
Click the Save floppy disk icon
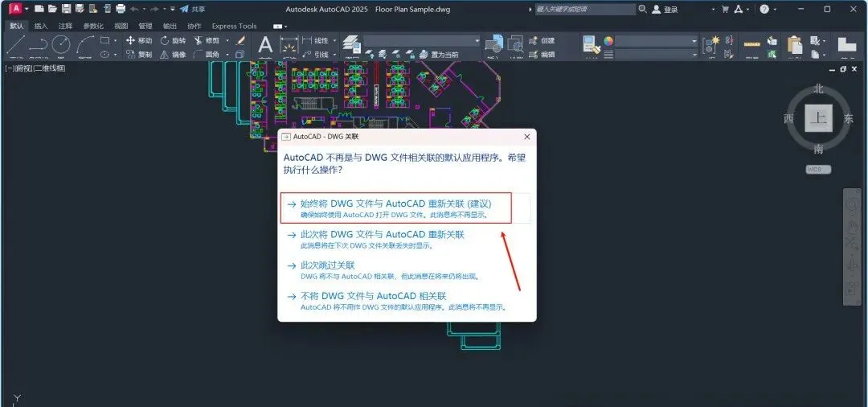point(66,9)
